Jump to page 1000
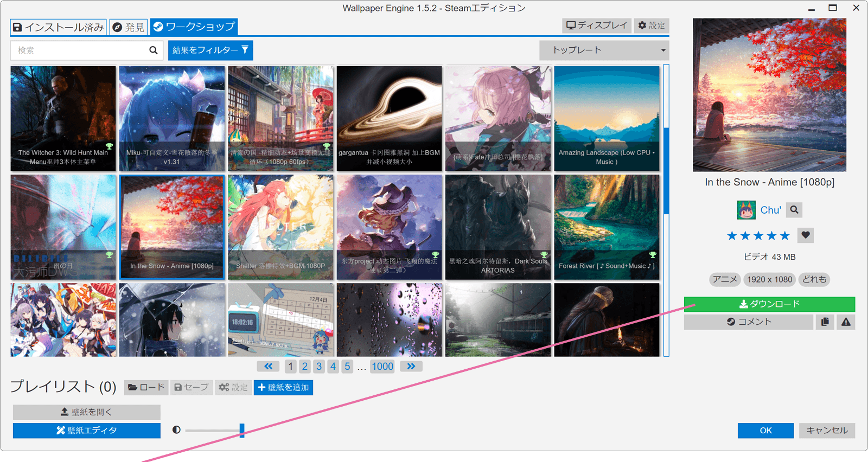 tap(382, 367)
